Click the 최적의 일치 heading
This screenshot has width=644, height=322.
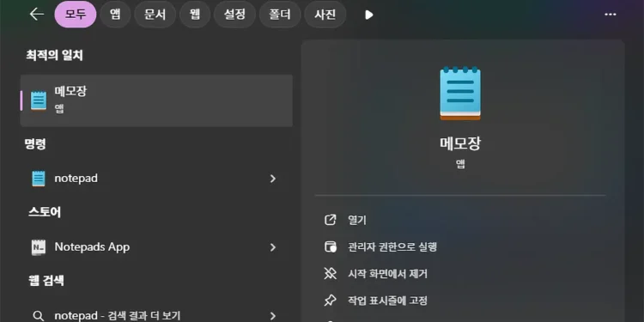[x=55, y=56]
